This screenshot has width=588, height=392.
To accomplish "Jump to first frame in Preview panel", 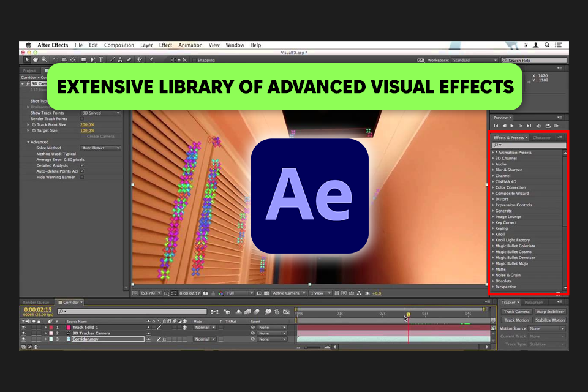I will [496, 126].
